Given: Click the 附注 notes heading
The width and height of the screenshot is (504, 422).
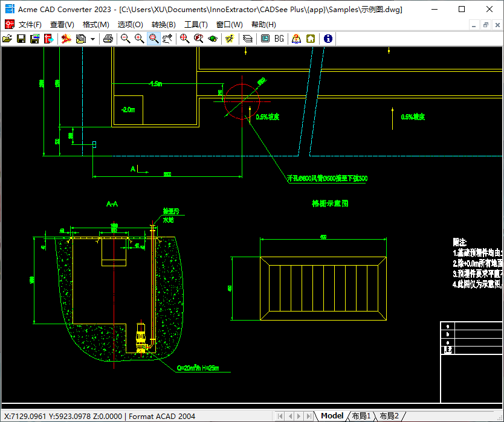Looking at the screenshot, I should (x=460, y=242).
